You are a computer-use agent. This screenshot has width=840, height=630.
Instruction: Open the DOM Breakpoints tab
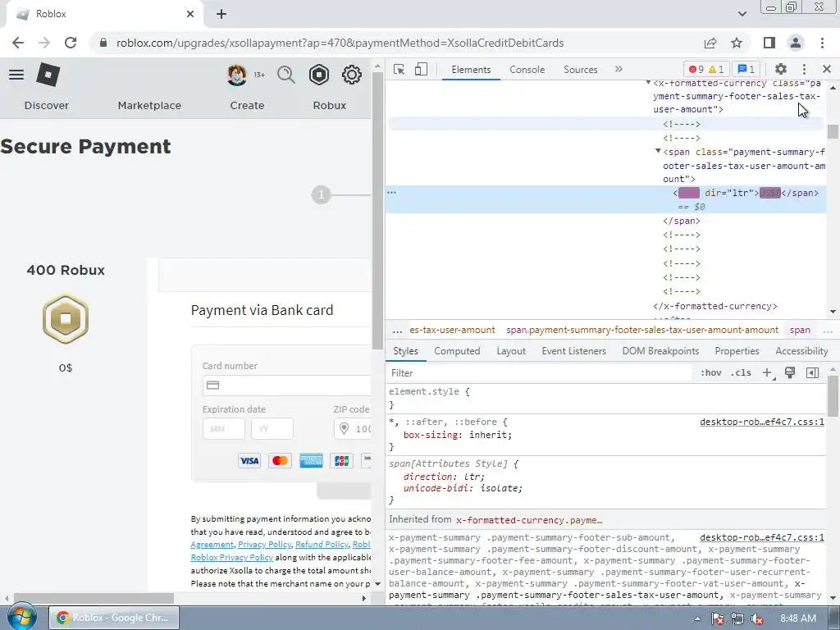660,351
